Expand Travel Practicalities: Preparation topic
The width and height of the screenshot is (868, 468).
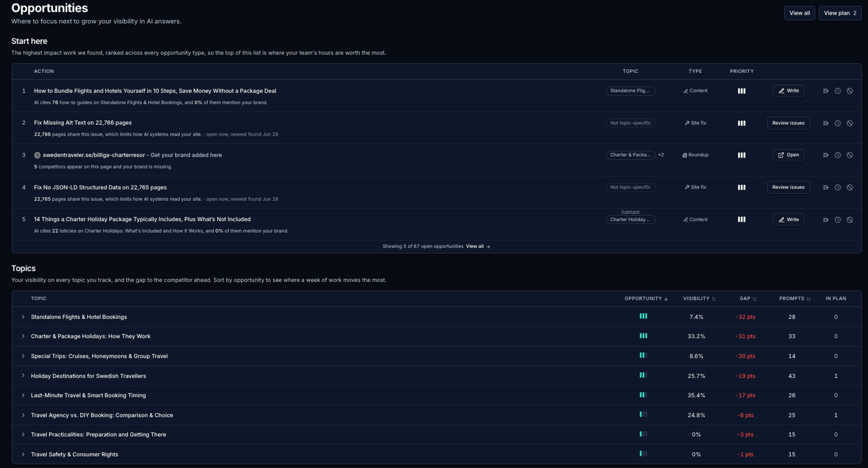(x=23, y=434)
